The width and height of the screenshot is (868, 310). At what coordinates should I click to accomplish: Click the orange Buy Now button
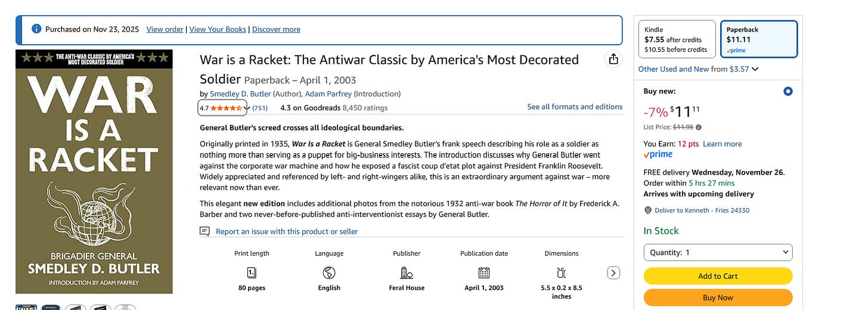718,297
